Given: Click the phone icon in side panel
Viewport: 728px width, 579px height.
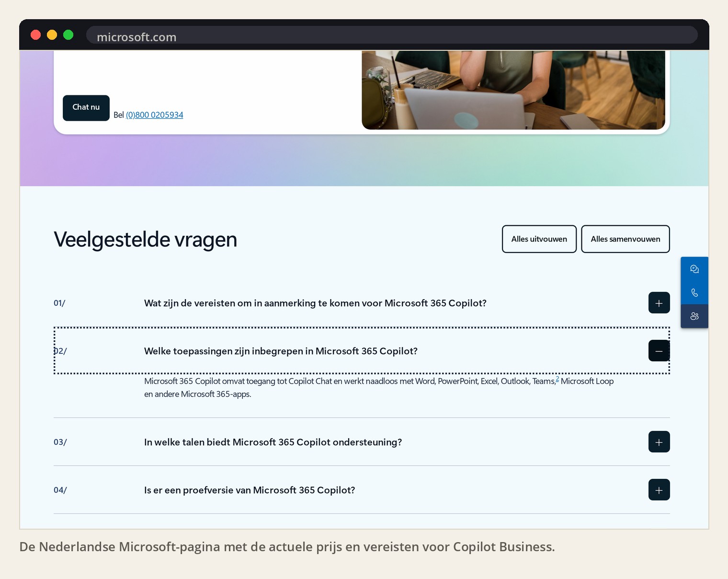Looking at the screenshot, I should click(x=694, y=292).
